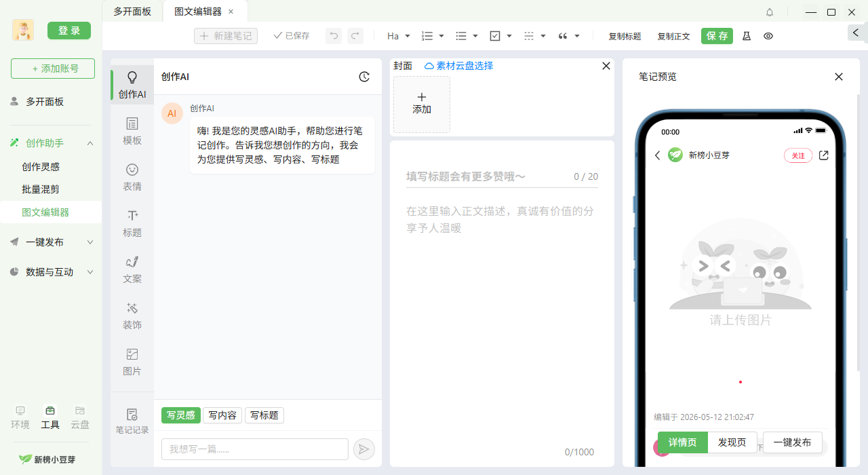The image size is (868, 475).
Task: Click 复制正文 in the toolbar
Action: pos(673,37)
